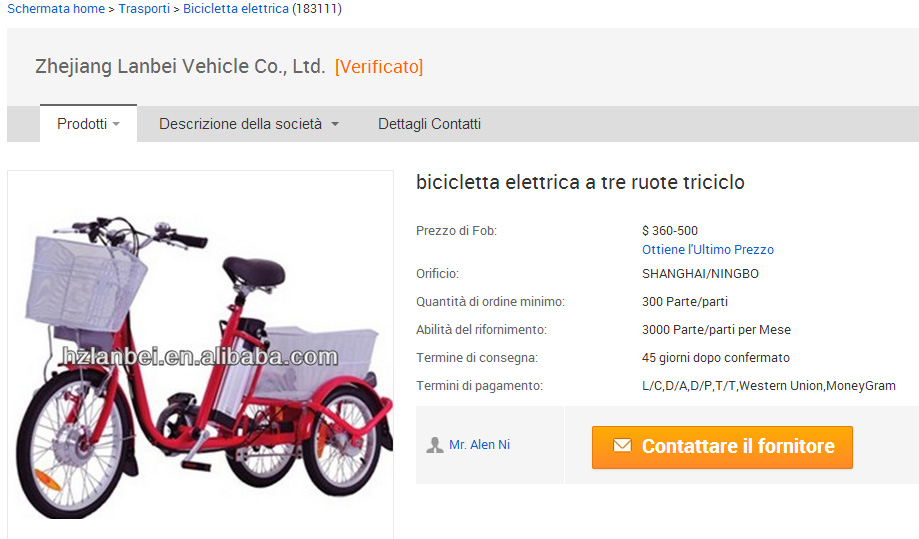919x539 pixels.
Task: Click the Zhejiang Lanbei Vehicle company name
Action: point(180,66)
